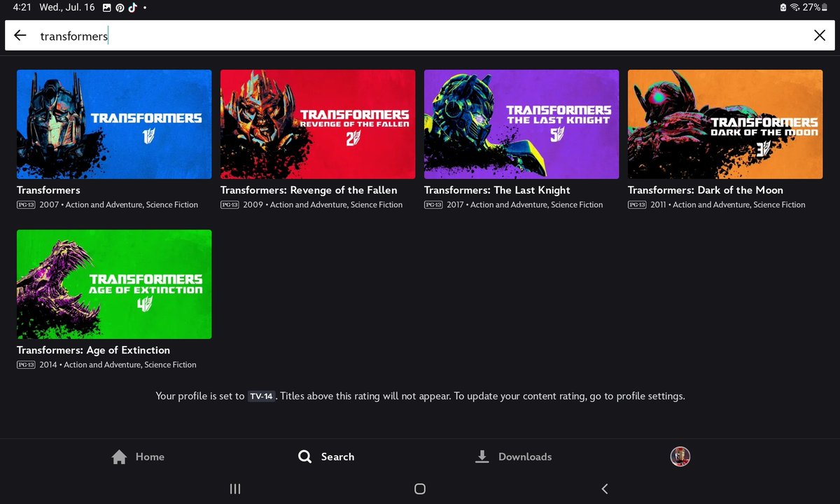
Task: Select title 'Transformers: Revenge of the Fallen'
Action: pos(309,190)
